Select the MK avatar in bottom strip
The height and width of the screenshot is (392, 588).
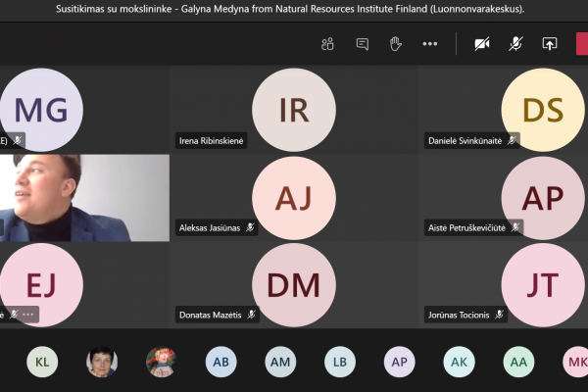coord(575,362)
